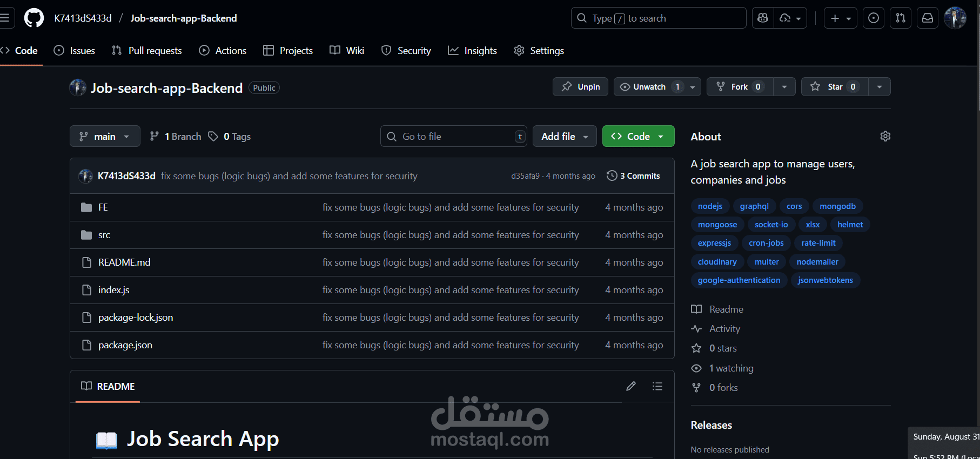This screenshot has height=459, width=980.
Task: Expand the Add file dropdown
Action: (x=565, y=136)
